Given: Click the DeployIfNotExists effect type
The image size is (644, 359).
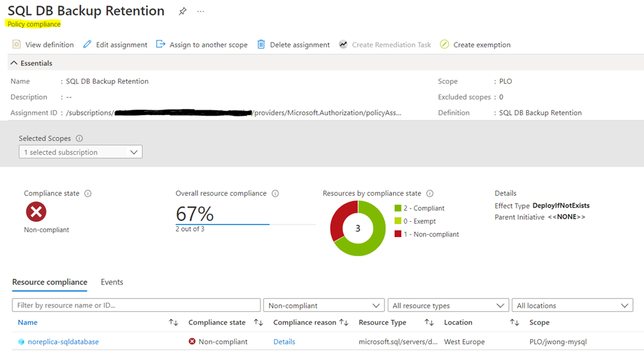Looking at the screenshot, I should point(561,206).
